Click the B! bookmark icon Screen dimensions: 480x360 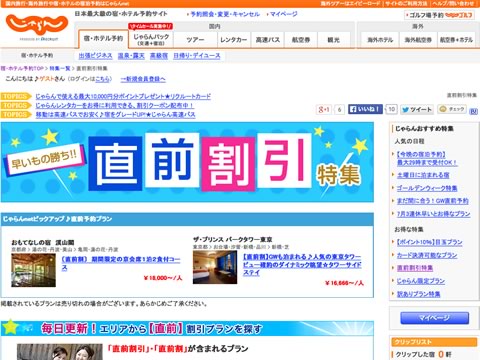[473, 111]
